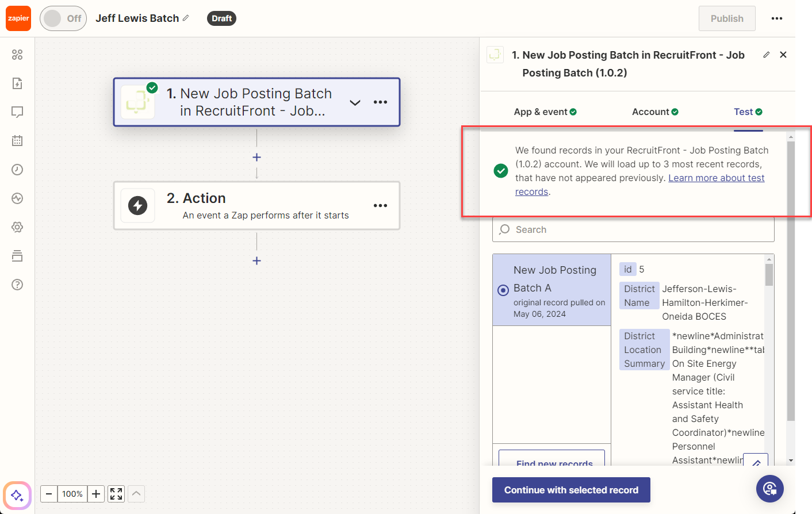The height and width of the screenshot is (514, 812).
Task: Zoom out with the minus button
Action: pyautogui.click(x=49, y=494)
